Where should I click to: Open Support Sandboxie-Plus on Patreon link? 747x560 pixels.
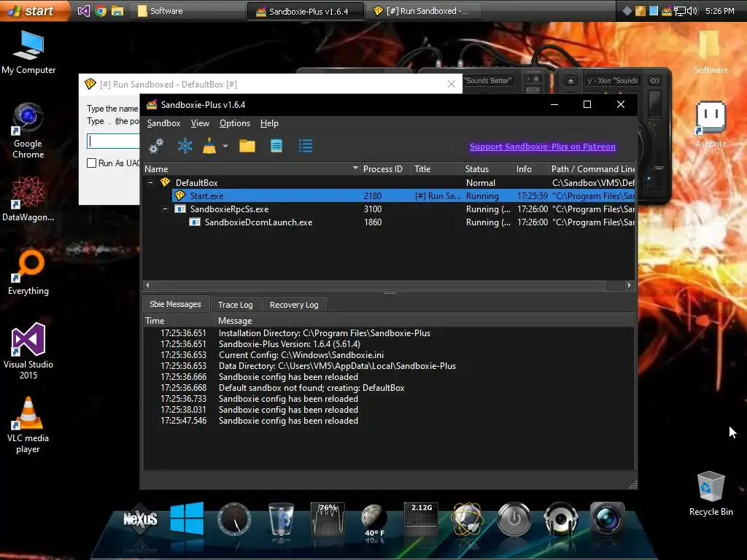click(543, 147)
